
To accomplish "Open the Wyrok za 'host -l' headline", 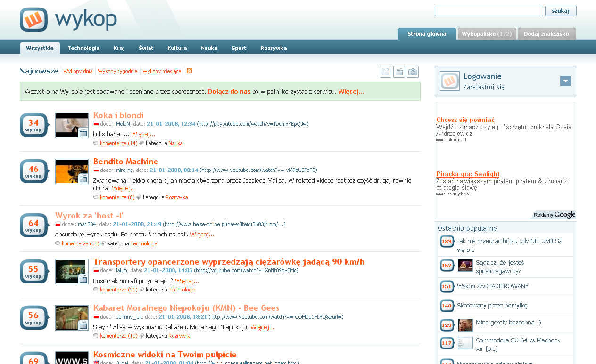I will coord(90,216).
